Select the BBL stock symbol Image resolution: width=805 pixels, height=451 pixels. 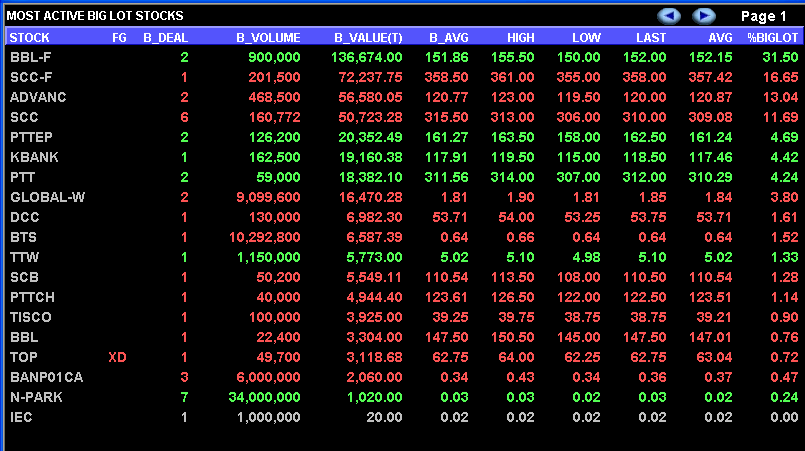point(24,337)
